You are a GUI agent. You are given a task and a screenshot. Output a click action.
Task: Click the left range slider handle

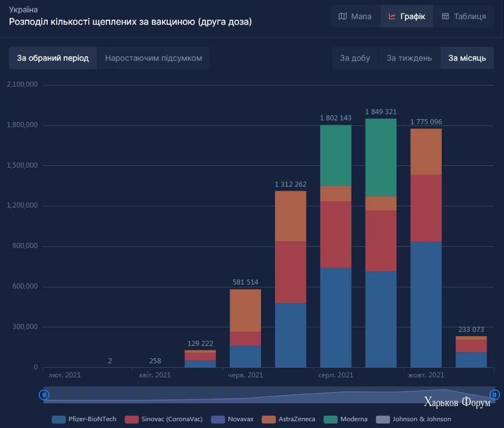coord(44,395)
